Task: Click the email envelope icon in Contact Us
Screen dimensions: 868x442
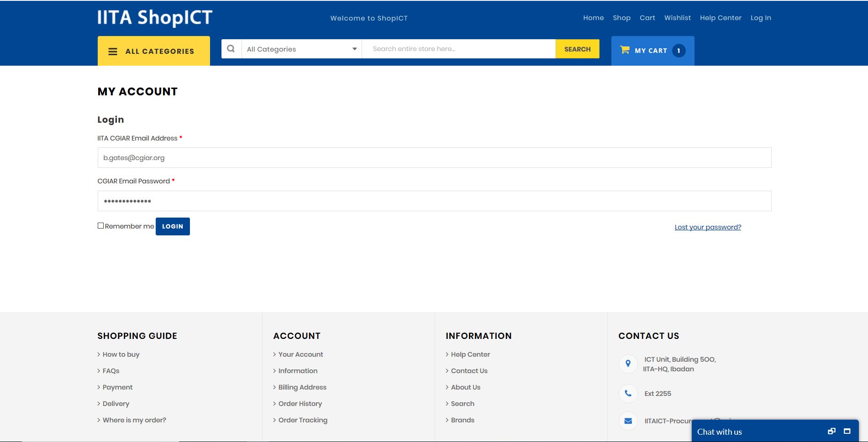Action: pyautogui.click(x=628, y=421)
